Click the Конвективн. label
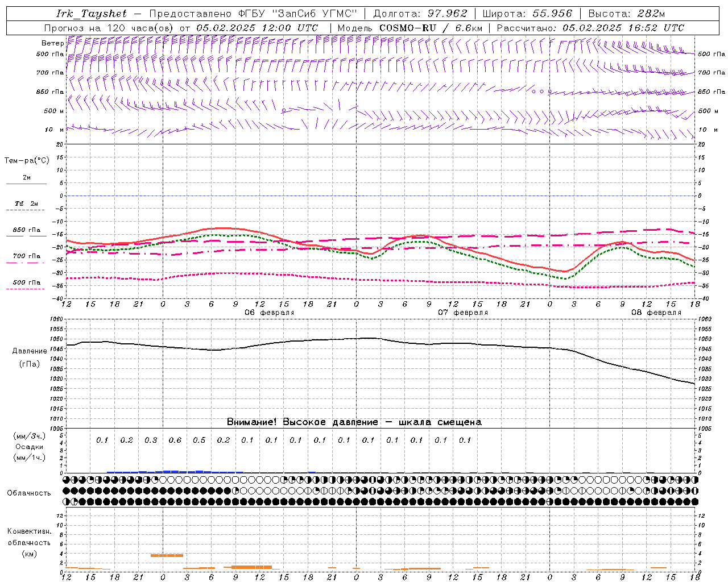Viewport: 728px width, 582px height. [30, 531]
